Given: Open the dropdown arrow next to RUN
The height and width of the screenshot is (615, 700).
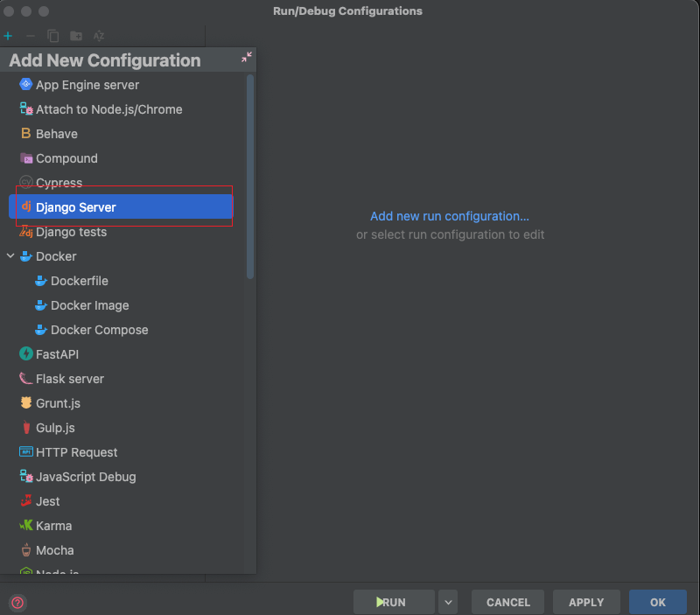Looking at the screenshot, I should click(x=448, y=602).
